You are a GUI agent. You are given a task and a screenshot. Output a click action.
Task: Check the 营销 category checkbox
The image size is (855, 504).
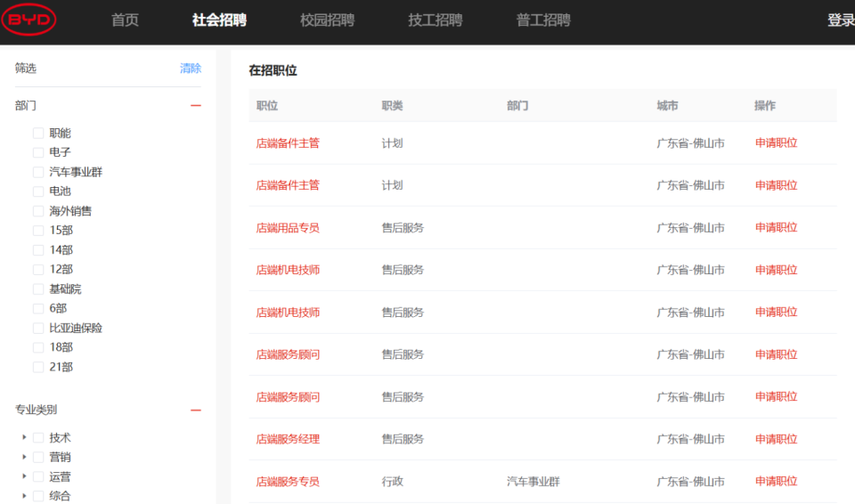[x=38, y=457]
